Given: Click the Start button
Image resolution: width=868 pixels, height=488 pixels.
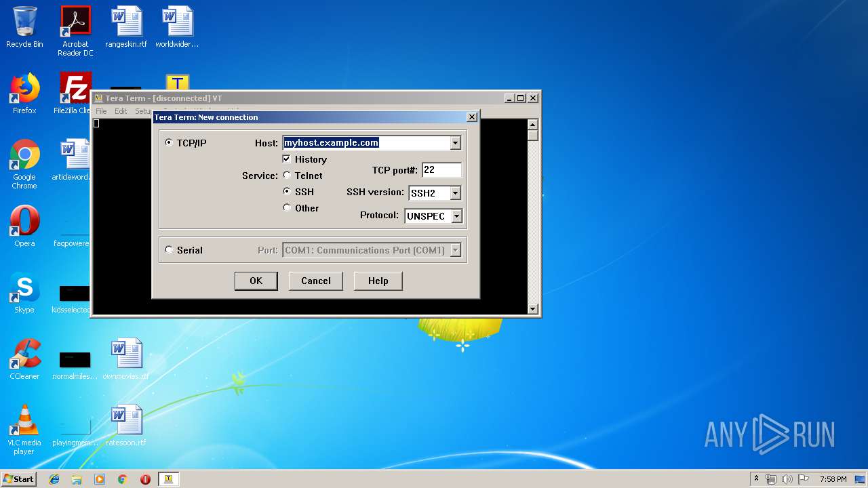Looking at the screenshot, I should 19,479.
